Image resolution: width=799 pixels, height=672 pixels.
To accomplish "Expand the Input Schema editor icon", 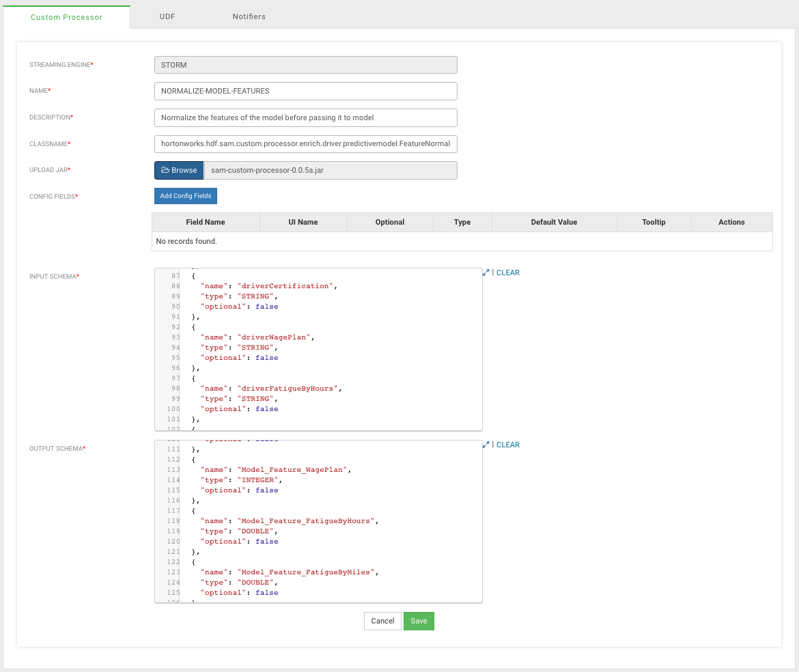I will (x=486, y=272).
